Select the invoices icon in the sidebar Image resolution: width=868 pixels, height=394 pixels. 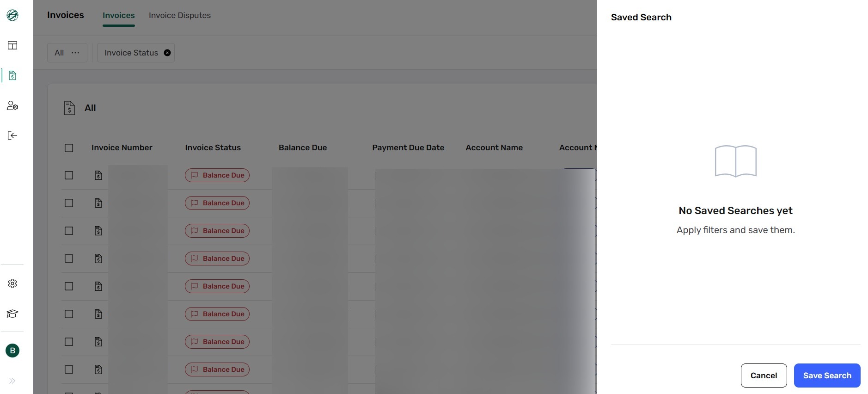tap(12, 75)
